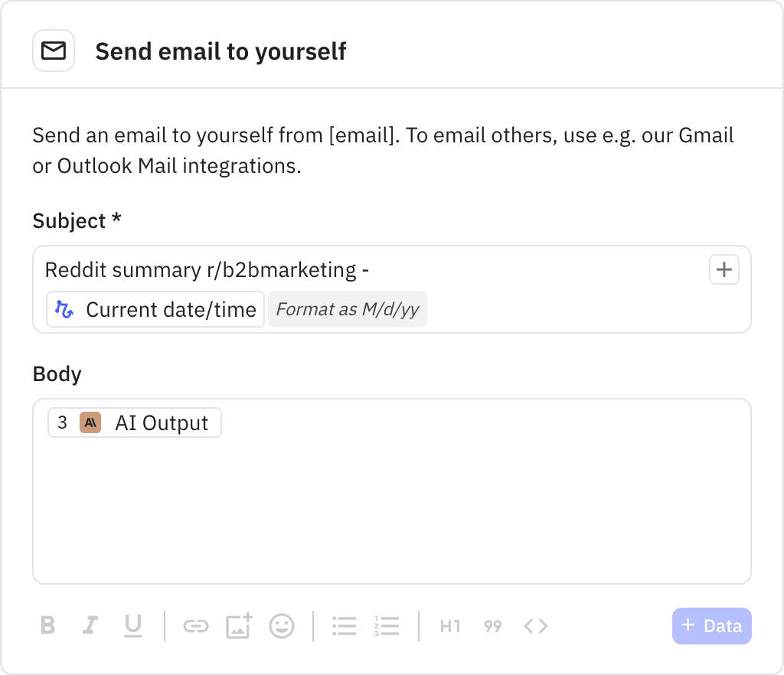The image size is (784, 675).
Task: Insert a hyperlink in the email body
Action: 196,626
